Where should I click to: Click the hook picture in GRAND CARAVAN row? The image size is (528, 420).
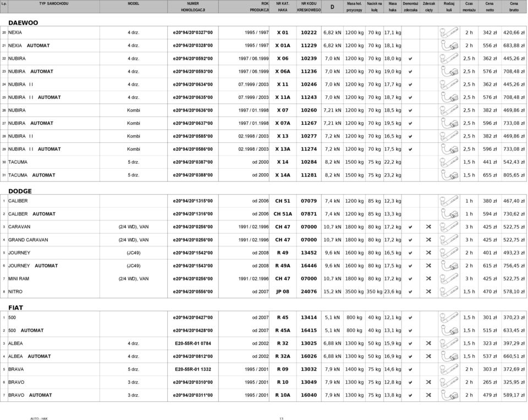click(x=449, y=240)
